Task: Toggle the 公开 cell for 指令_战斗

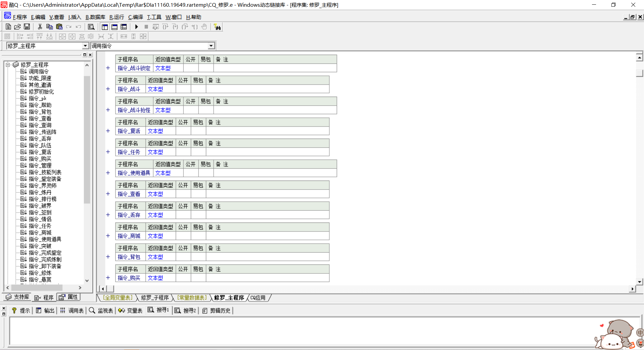Action: [183, 89]
